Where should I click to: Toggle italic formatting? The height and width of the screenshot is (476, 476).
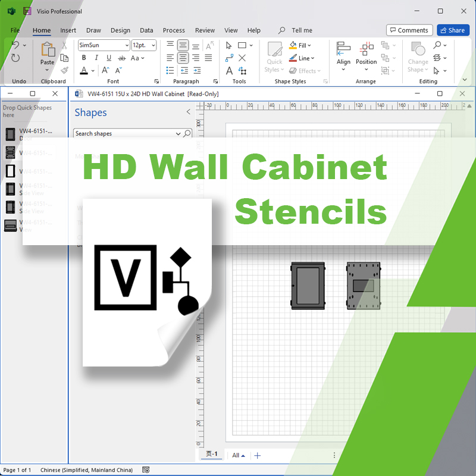[x=96, y=58]
